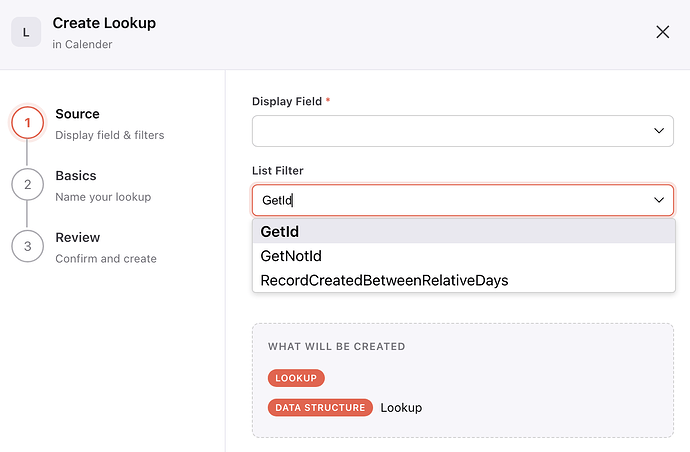The image size is (690, 452).
Task: Click 'Lookup' text beside DATA STRUCTURE
Action: point(401,408)
